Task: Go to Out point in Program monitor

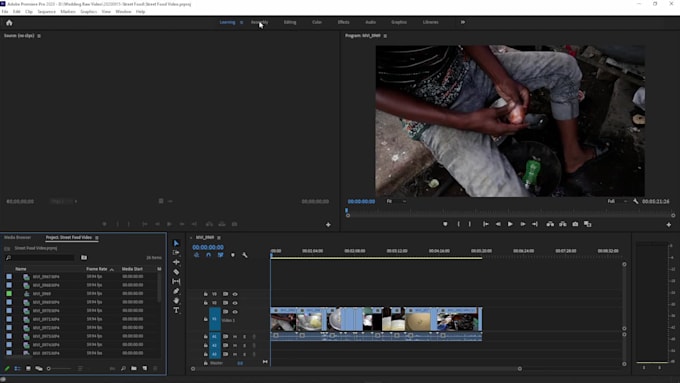Action: (x=535, y=224)
